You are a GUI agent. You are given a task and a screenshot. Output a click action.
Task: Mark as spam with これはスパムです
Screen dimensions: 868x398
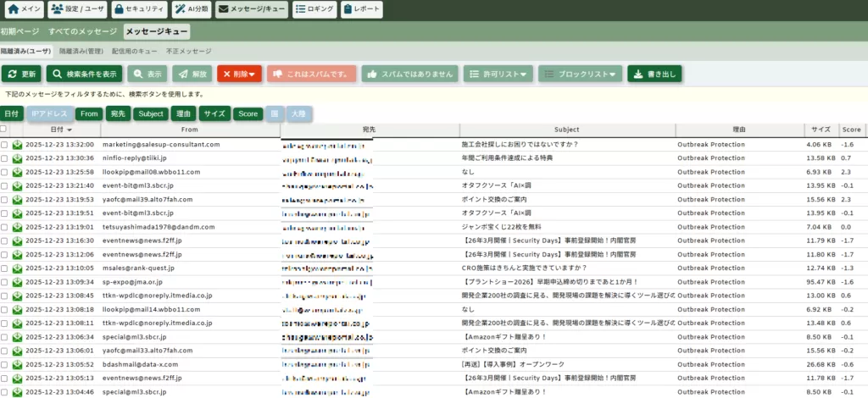tap(311, 74)
